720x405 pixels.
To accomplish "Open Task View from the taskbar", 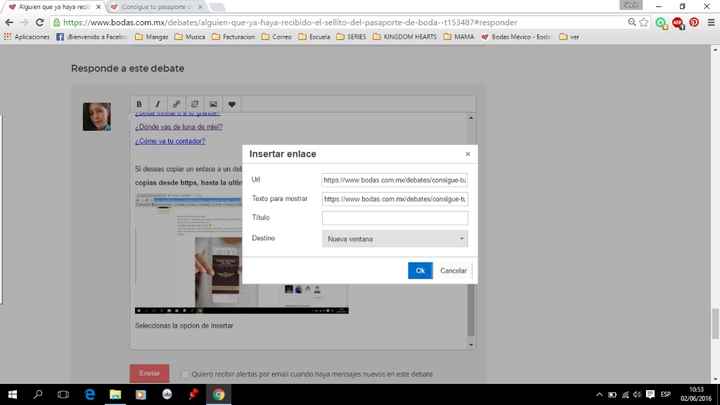I will coord(63,394).
